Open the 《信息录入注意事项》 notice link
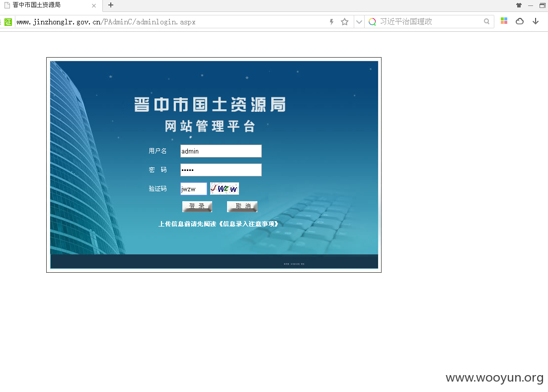 248,224
